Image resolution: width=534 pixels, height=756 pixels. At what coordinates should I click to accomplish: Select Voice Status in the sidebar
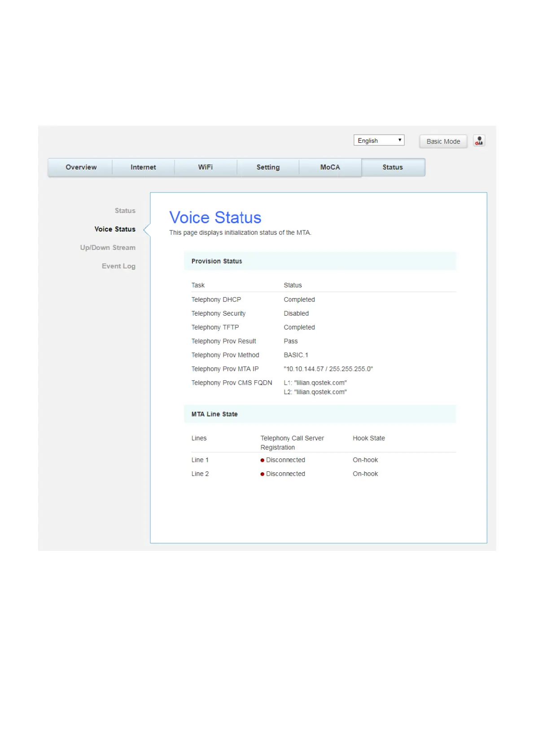coord(115,229)
